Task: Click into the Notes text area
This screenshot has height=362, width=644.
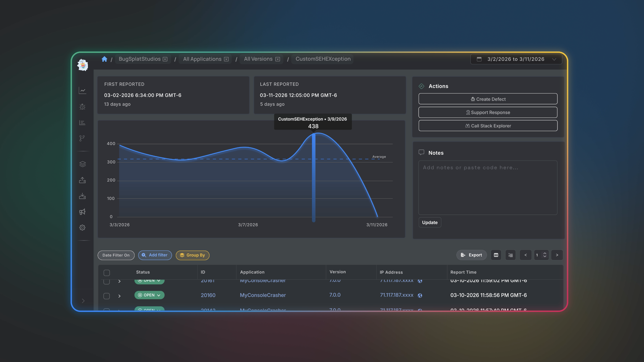Action: click(488, 188)
